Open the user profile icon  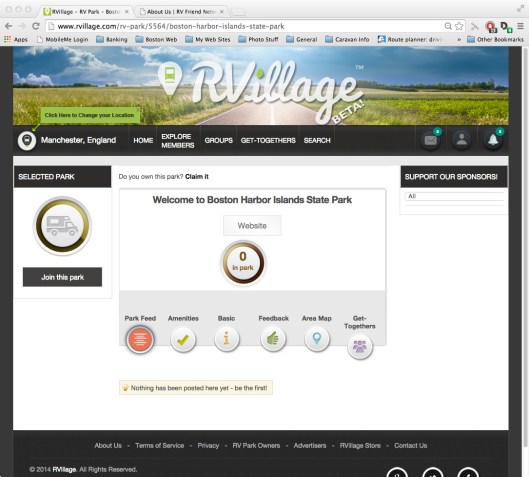[x=462, y=140]
